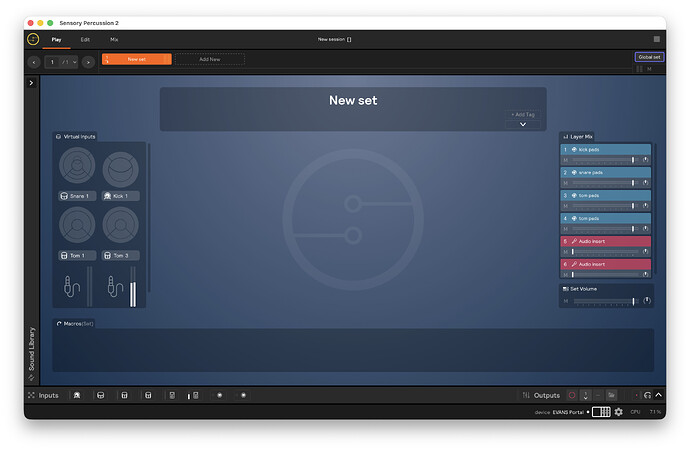Click the headphones icon in Outputs bar
The height and width of the screenshot is (450, 690).
pyautogui.click(x=647, y=395)
